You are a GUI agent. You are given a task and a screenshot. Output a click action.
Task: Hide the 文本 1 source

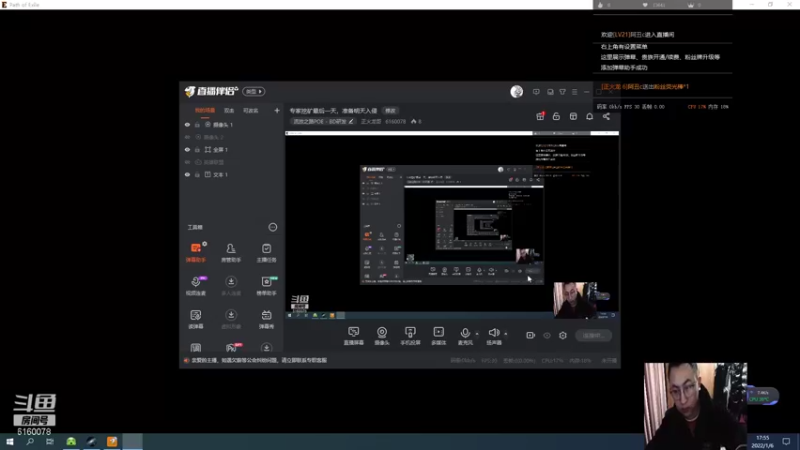[x=187, y=174]
